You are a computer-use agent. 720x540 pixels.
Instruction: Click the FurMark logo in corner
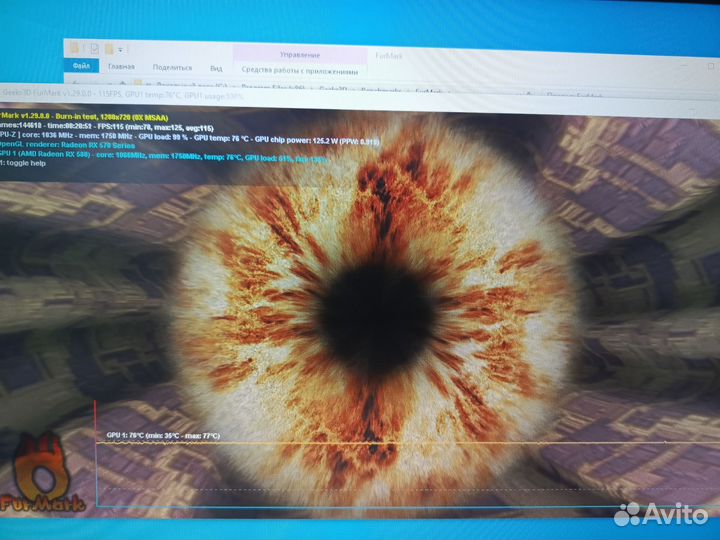click(x=42, y=473)
